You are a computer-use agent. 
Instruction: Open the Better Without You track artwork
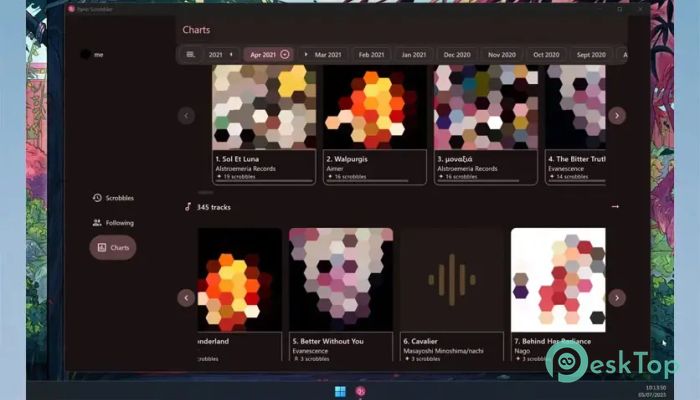341,279
